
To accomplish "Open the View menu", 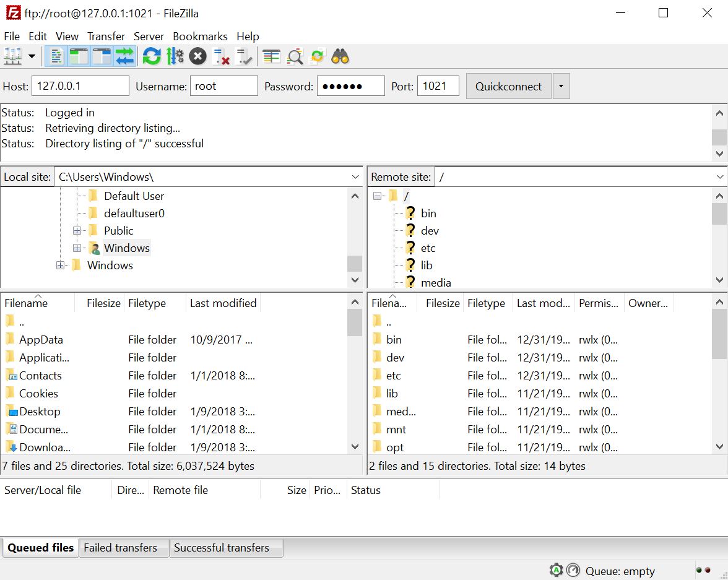I will point(67,37).
